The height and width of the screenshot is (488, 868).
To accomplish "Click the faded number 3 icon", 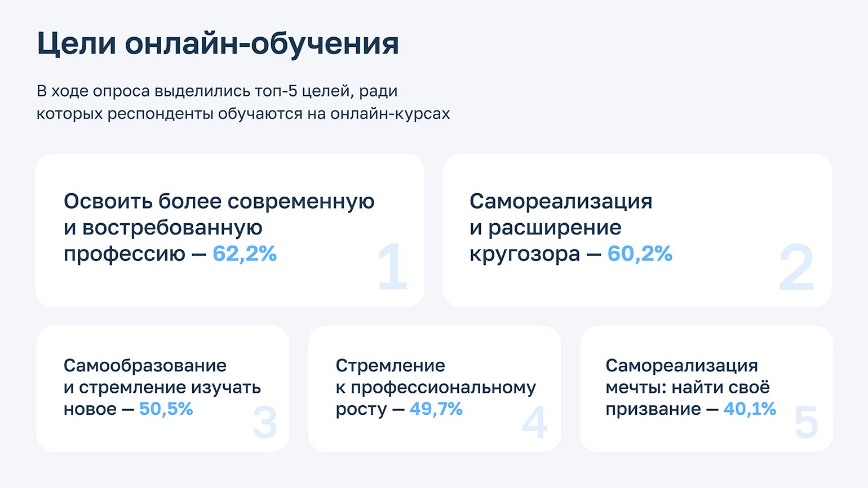I will point(265,422).
